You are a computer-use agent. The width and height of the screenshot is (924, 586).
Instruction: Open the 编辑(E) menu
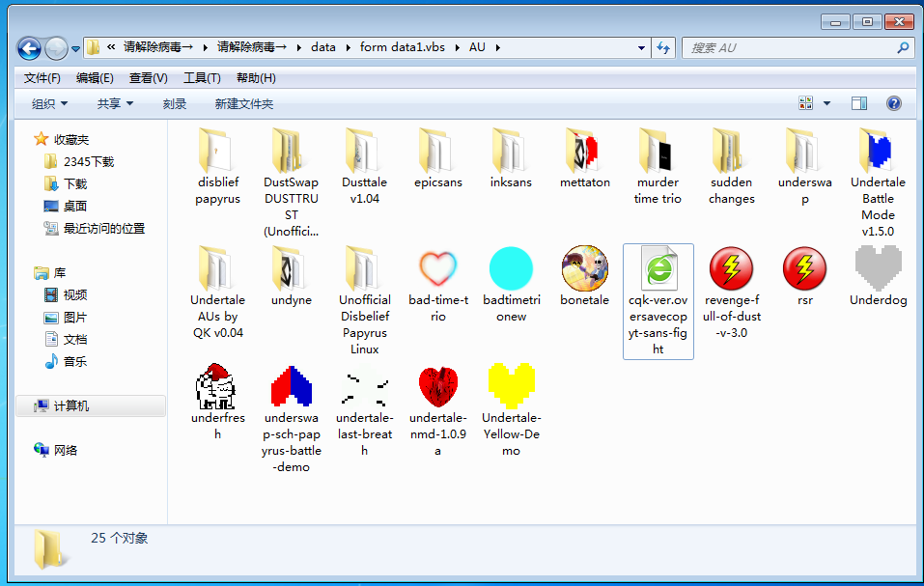coord(95,78)
